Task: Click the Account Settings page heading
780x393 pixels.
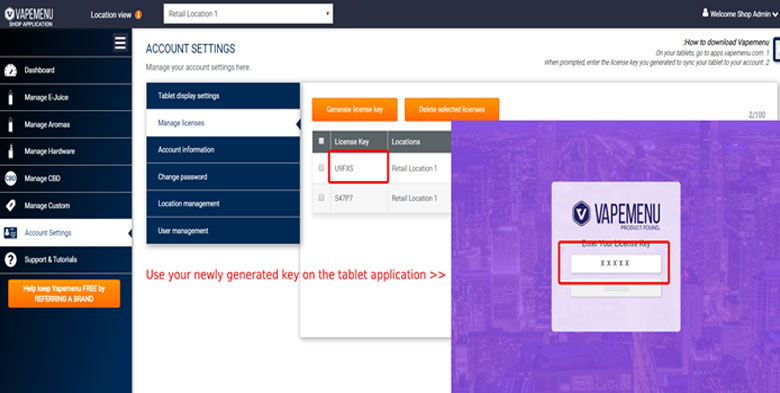Action: pos(191,49)
